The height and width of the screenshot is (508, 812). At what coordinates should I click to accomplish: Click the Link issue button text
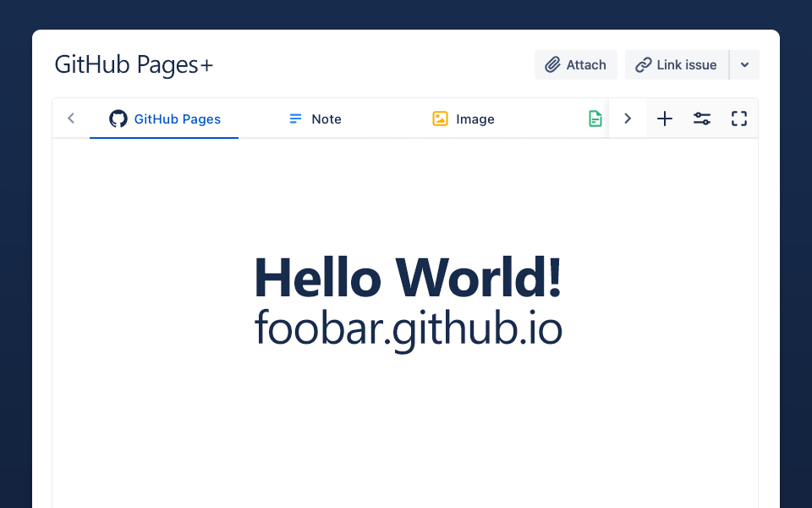(x=687, y=65)
